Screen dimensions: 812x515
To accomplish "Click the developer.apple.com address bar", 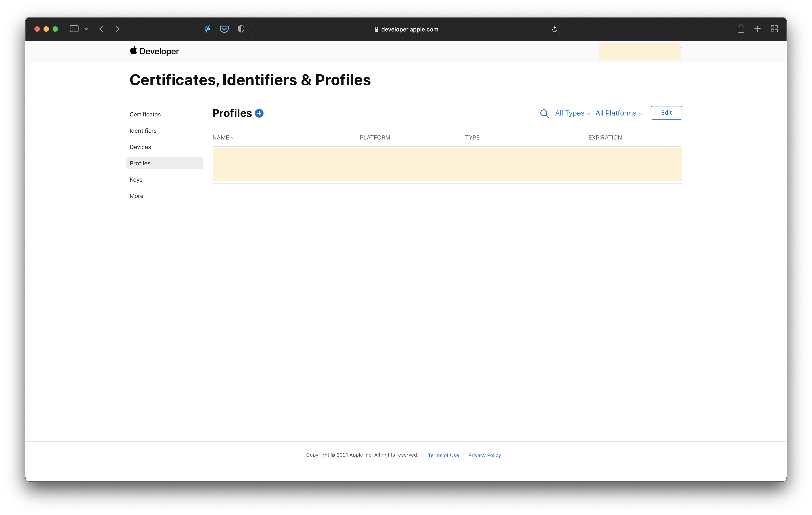I will pos(406,29).
